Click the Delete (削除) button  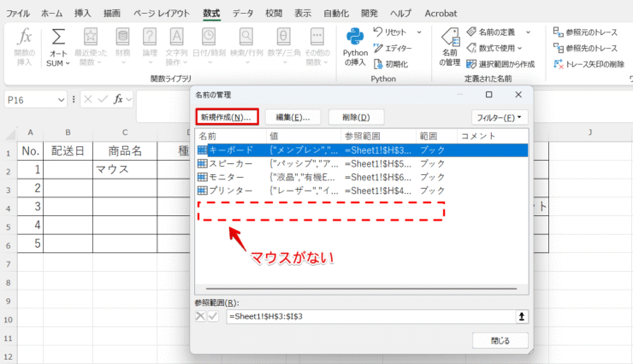(x=356, y=117)
